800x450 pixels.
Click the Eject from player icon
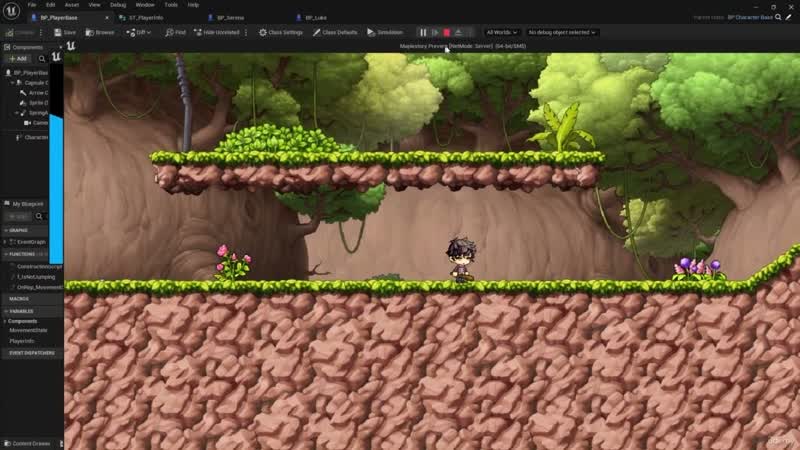tap(459, 32)
